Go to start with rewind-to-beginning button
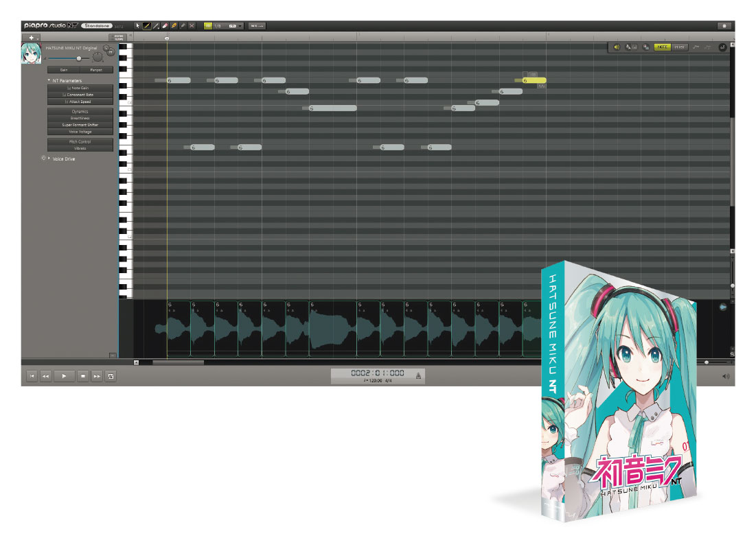Viewport: 756px width, 549px height. point(32,376)
